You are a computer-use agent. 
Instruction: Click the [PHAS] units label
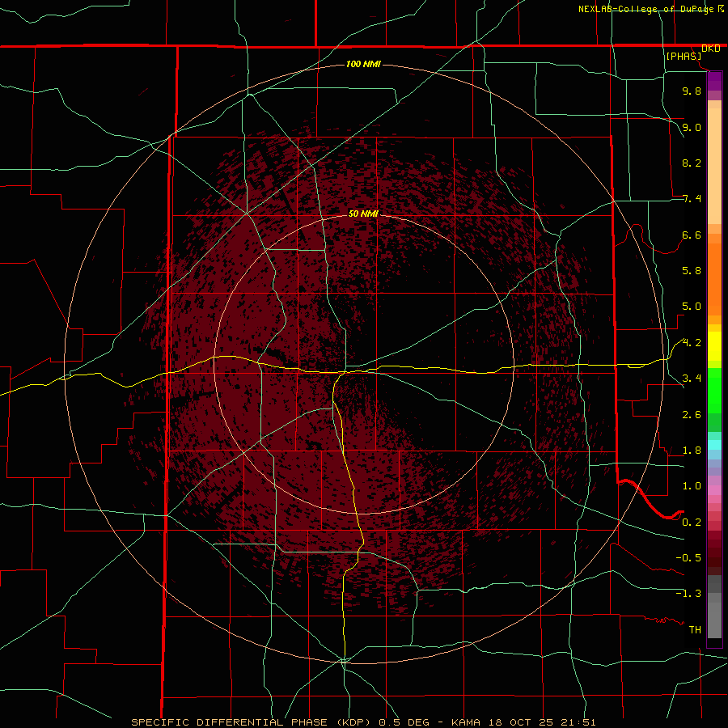(x=684, y=57)
